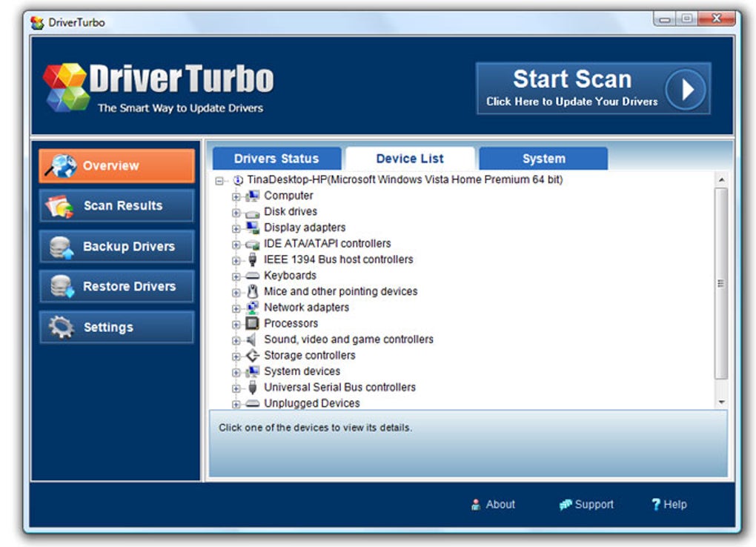Expand the Network adapters node
Viewport: 756px width, 547px height.
[x=236, y=309]
